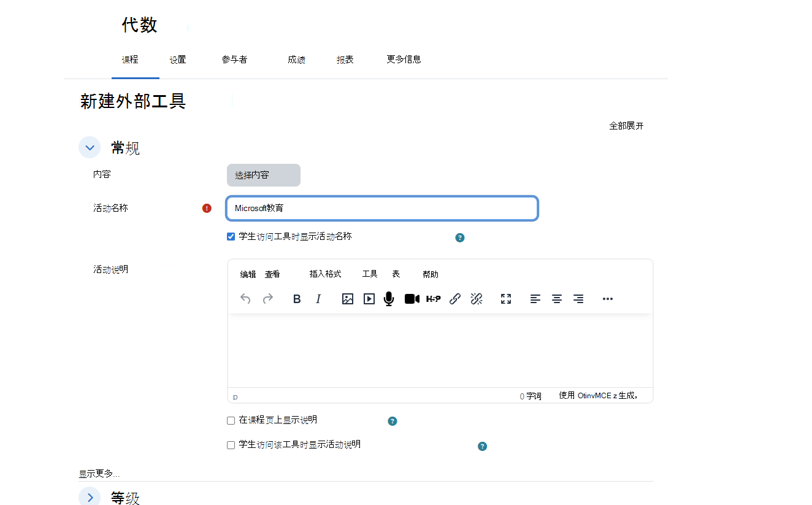The height and width of the screenshot is (505, 812).
Task: Check 学生访问该工具时显示活动说明
Action: click(x=231, y=445)
